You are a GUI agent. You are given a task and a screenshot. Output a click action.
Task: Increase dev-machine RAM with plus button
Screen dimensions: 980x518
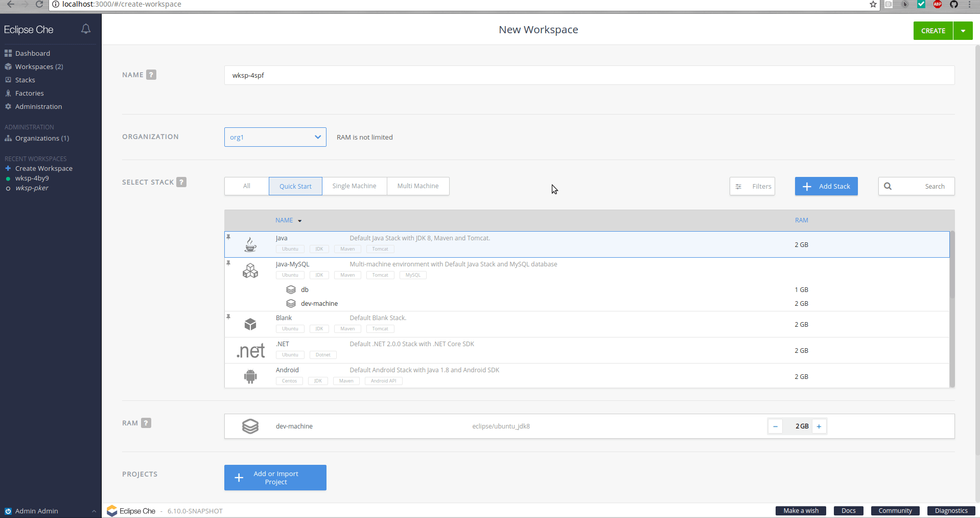[819, 426]
